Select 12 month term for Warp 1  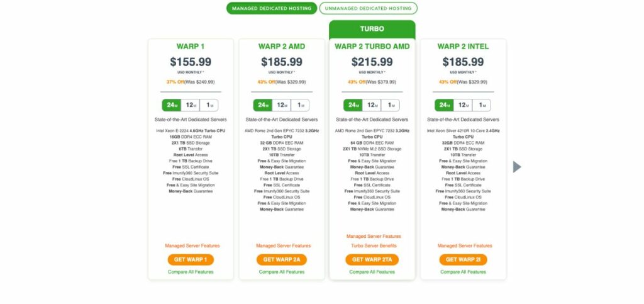click(191, 105)
